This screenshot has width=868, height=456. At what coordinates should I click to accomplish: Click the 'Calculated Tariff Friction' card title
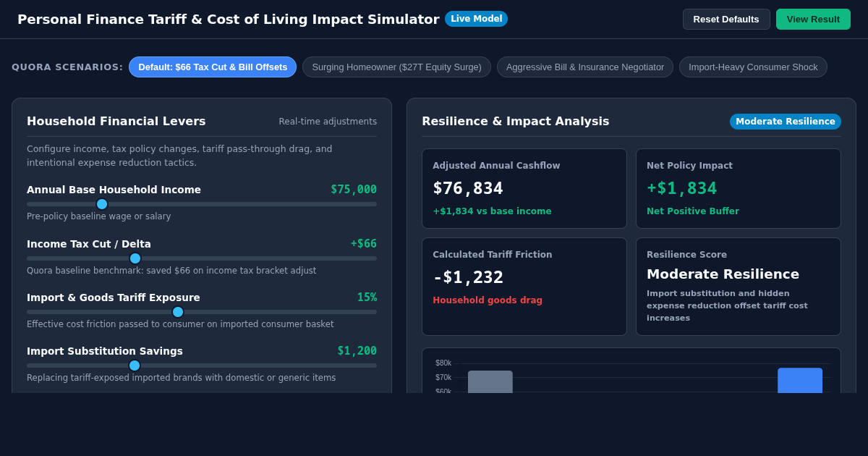[x=493, y=255]
